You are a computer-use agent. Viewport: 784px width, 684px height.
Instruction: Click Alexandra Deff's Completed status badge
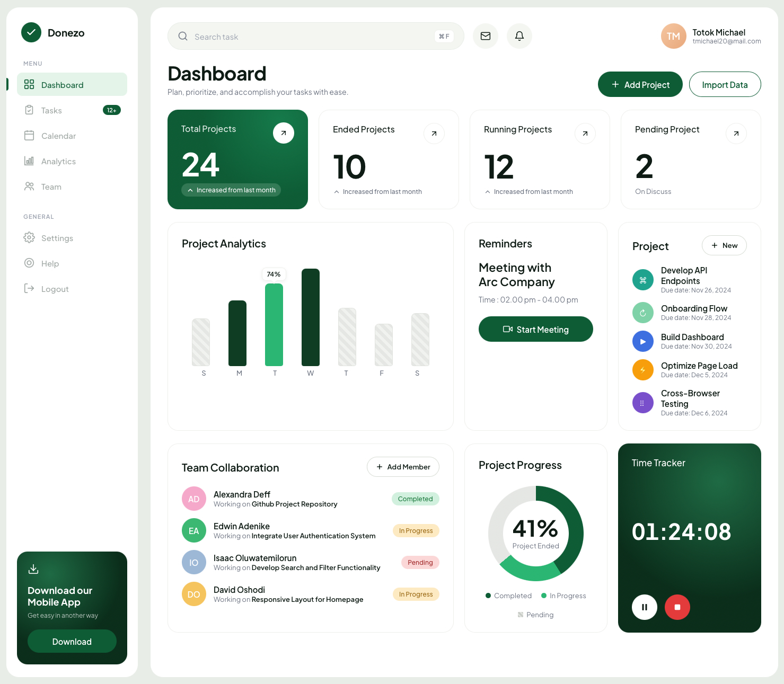click(416, 499)
